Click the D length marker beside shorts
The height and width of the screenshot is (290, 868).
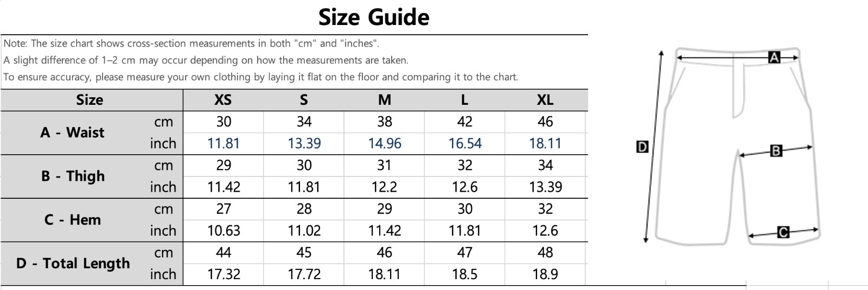pos(642,147)
